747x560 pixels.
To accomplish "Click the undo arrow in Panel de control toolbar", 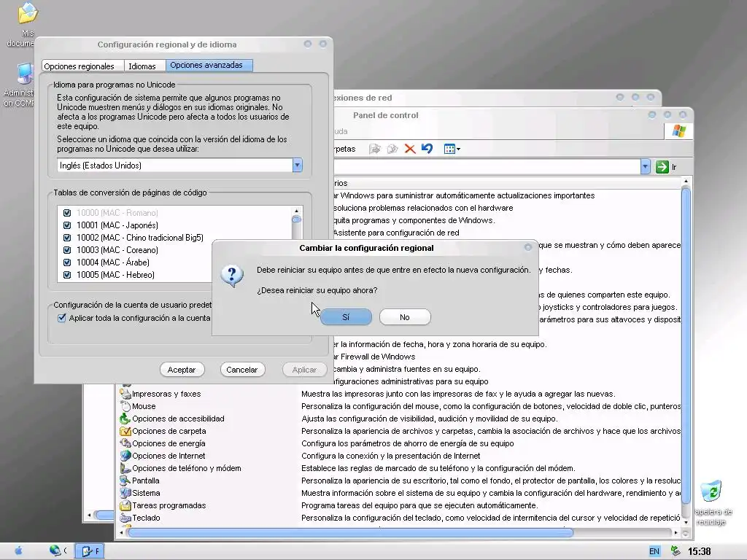I will [x=427, y=149].
